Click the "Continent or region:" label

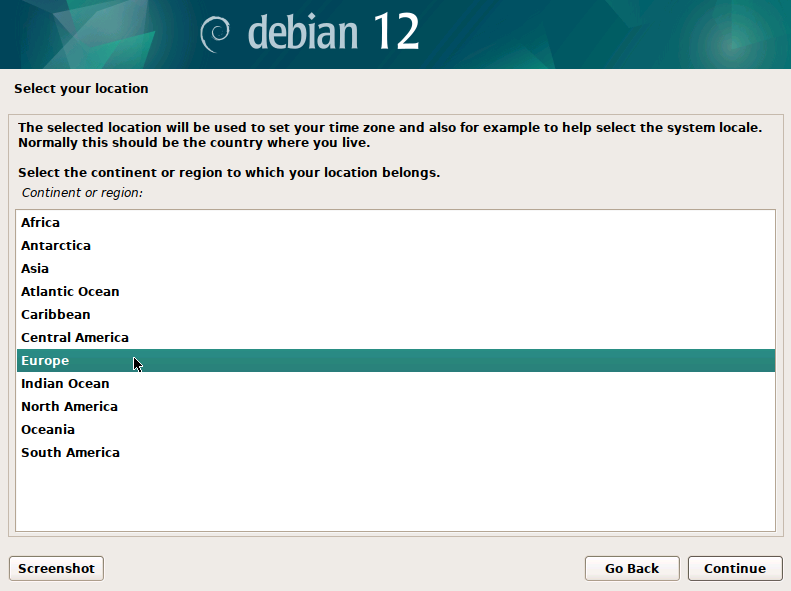pos(82,191)
